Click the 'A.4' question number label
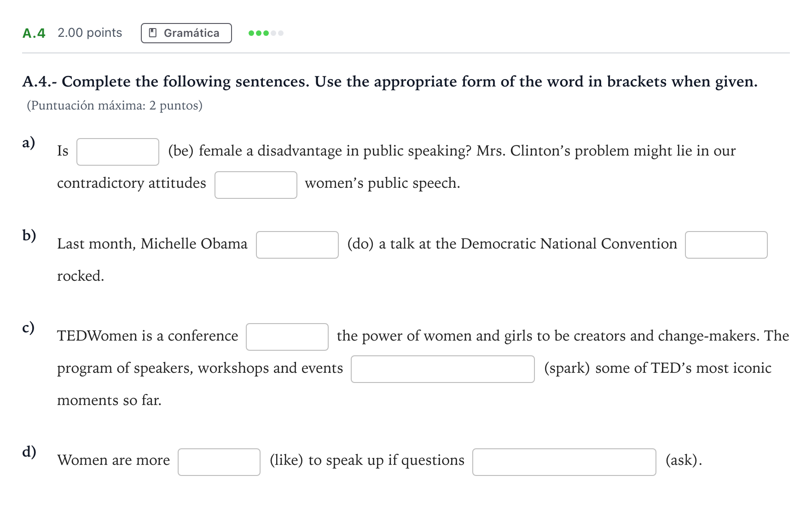This screenshot has width=812, height=510. (34, 33)
